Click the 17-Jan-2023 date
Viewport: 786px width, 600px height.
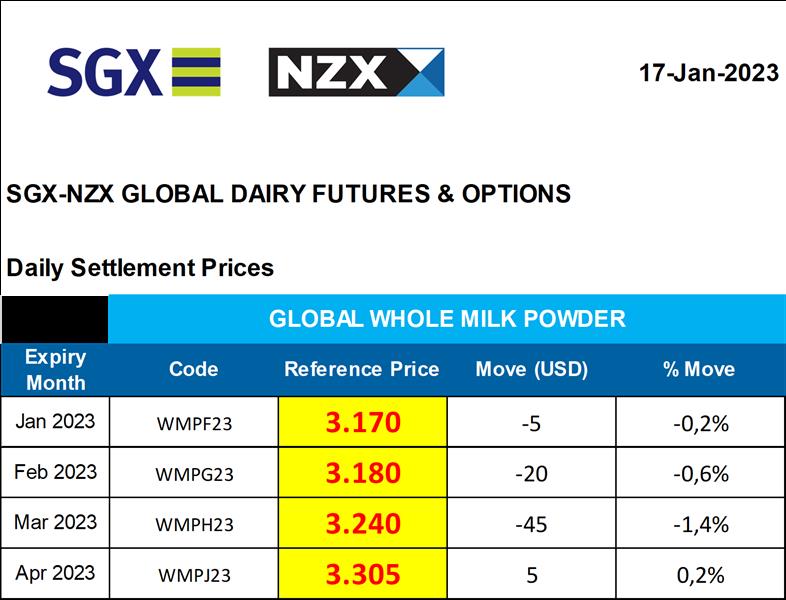[709, 73]
